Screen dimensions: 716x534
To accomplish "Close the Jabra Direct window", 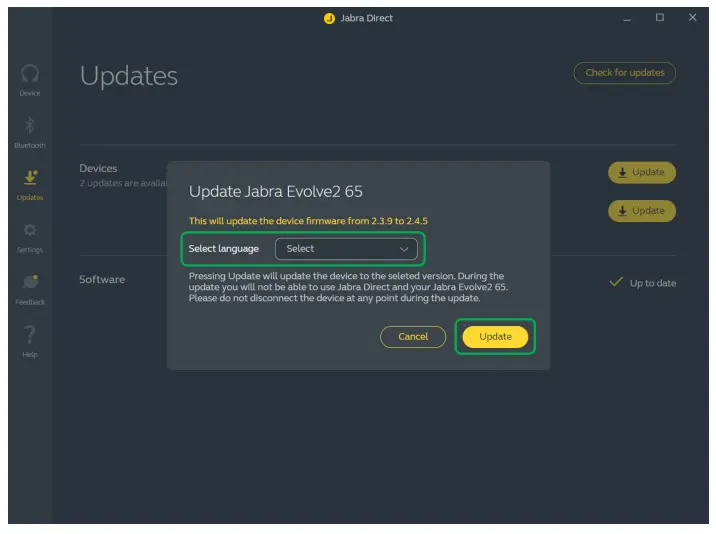I will (693, 17).
